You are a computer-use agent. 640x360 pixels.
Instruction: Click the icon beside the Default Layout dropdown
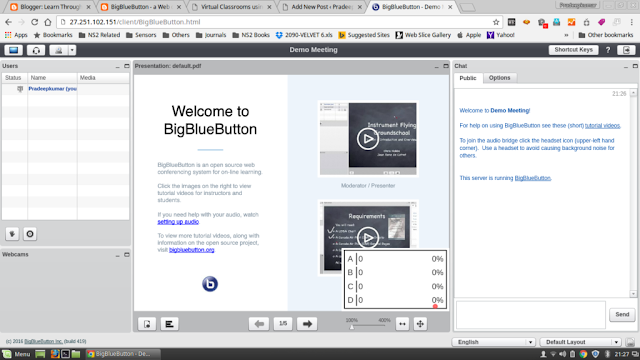630,342
